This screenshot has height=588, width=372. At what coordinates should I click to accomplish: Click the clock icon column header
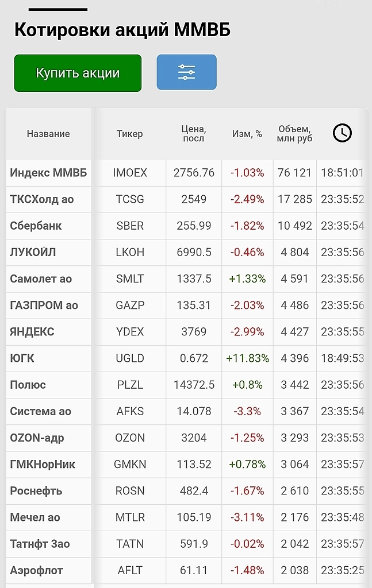pos(342,133)
